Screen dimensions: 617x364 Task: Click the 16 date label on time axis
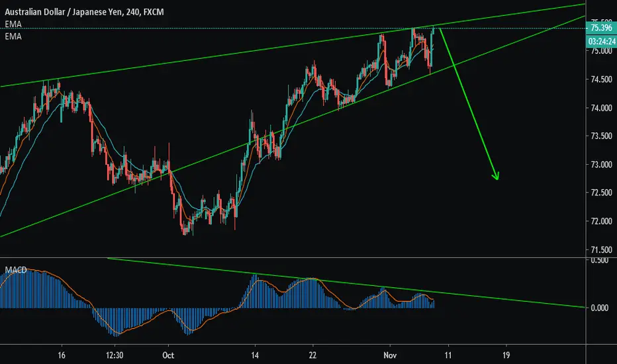coord(62,355)
